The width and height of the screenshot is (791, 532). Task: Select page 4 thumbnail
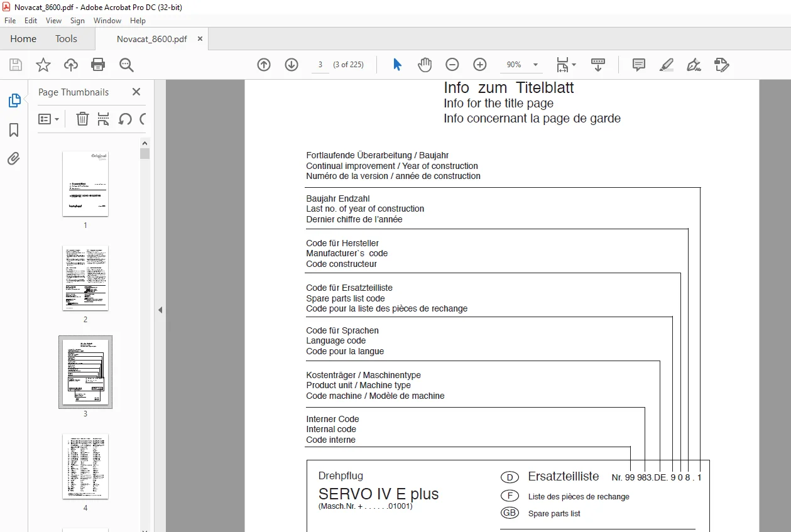click(85, 466)
